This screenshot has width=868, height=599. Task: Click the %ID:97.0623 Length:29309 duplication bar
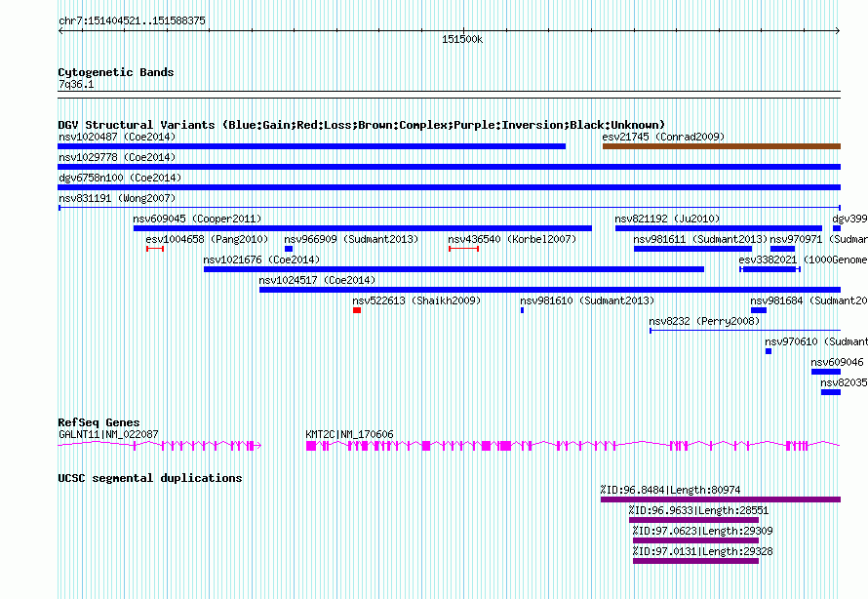pyautogui.click(x=695, y=540)
